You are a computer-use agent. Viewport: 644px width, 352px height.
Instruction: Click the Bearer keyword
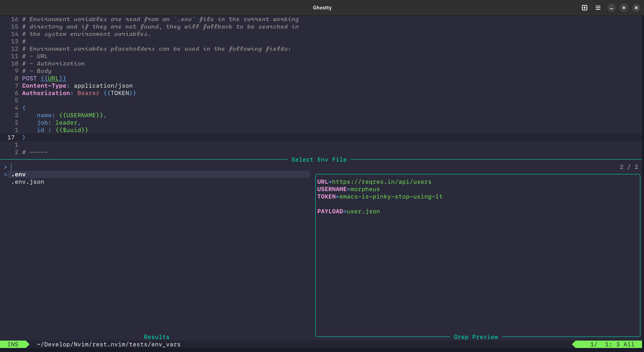(x=89, y=93)
